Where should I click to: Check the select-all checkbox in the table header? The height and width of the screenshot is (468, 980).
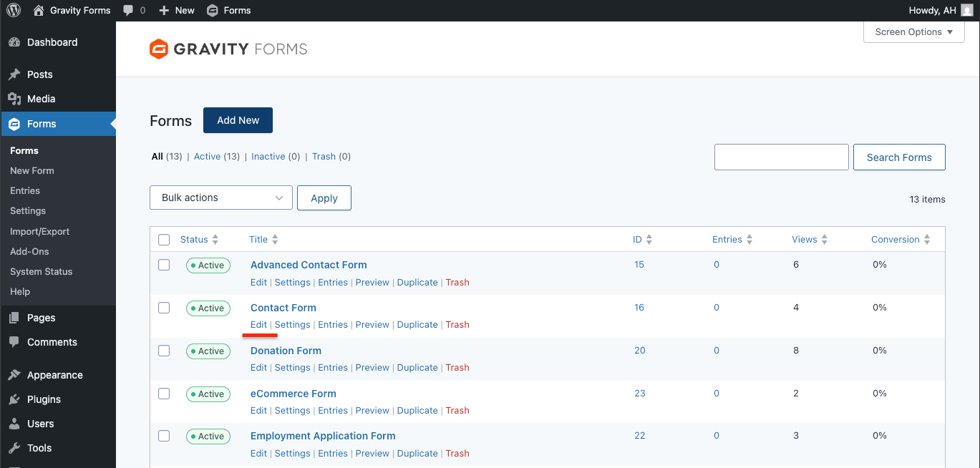(164, 239)
